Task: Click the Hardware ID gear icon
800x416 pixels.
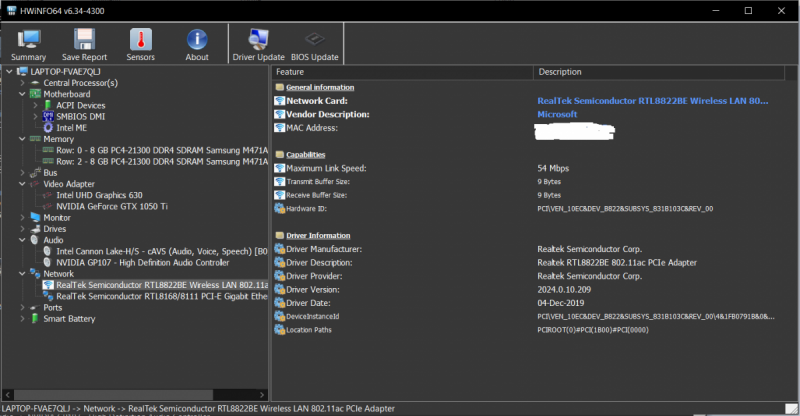Action: [280, 208]
